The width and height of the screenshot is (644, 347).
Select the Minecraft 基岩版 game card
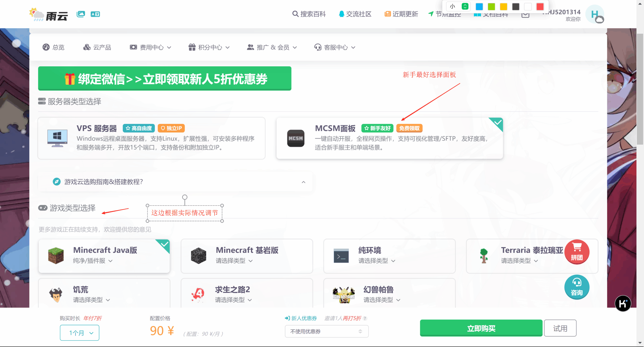click(x=247, y=256)
